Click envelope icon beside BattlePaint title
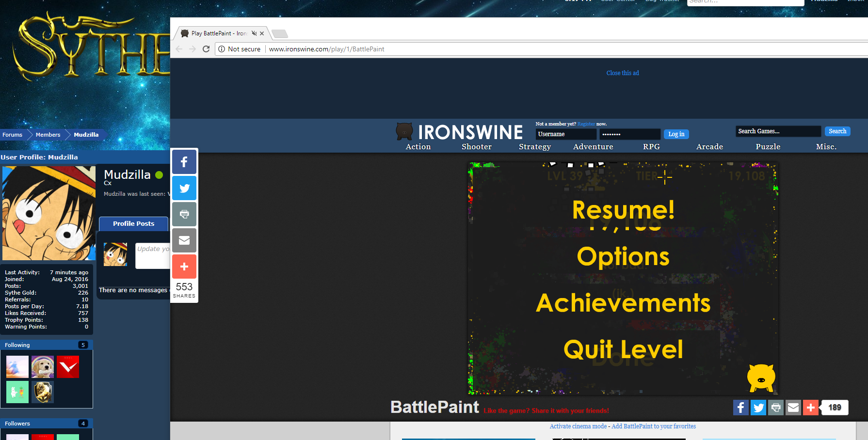 tap(793, 408)
